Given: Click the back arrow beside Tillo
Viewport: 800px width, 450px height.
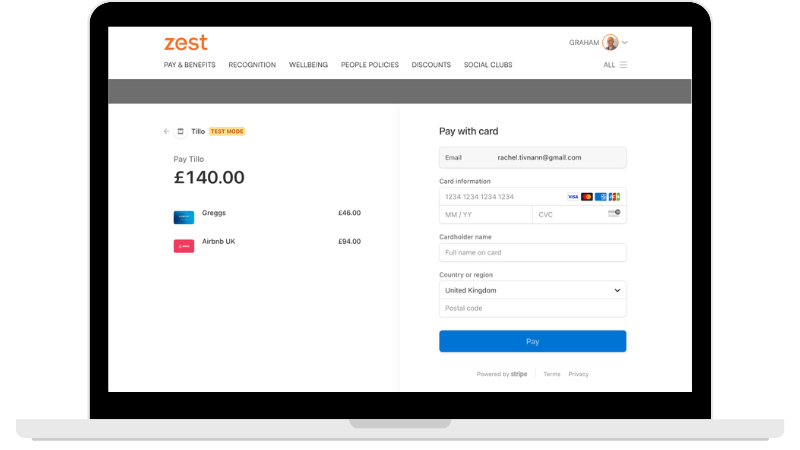Looking at the screenshot, I should (167, 132).
